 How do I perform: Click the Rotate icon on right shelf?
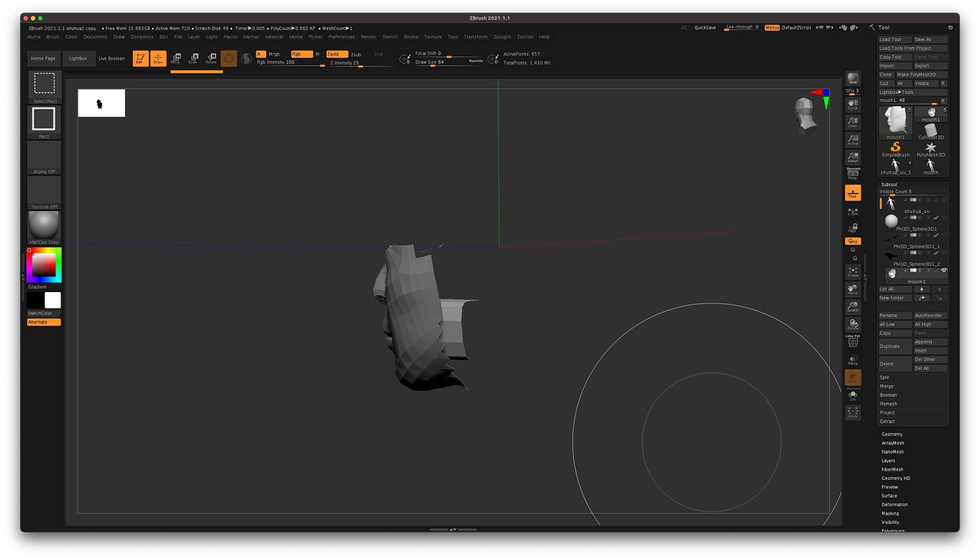coord(853,325)
